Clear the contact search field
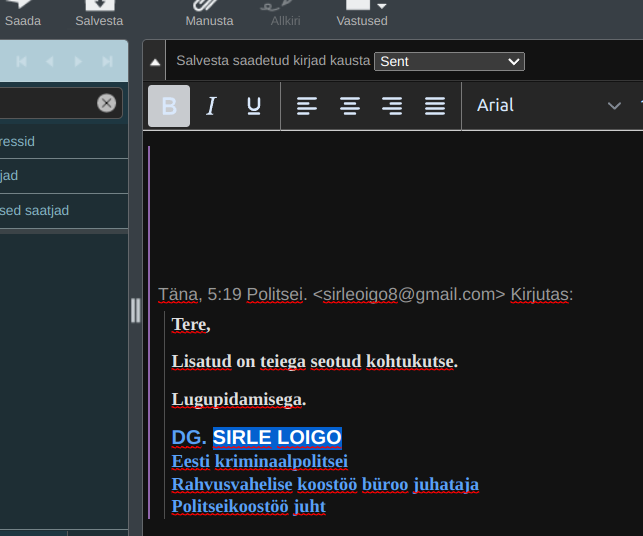The height and width of the screenshot is (536, 643). 106,103
